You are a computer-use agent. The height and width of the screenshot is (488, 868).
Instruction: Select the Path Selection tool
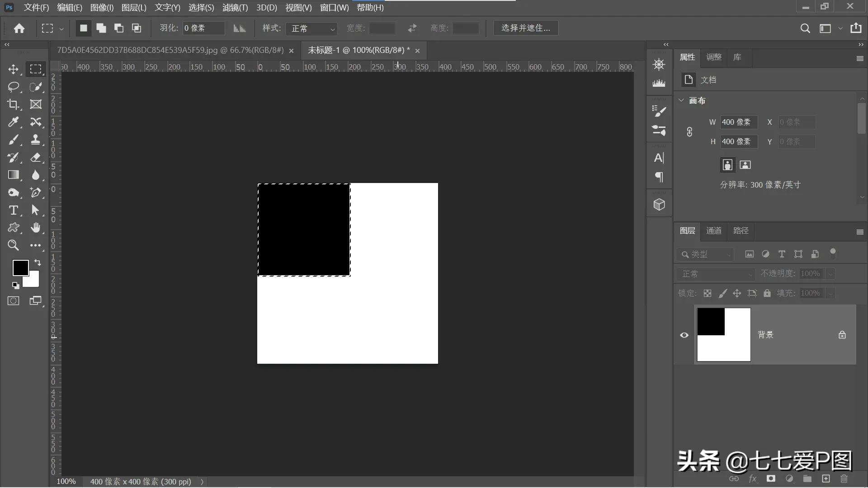point(36,210)
